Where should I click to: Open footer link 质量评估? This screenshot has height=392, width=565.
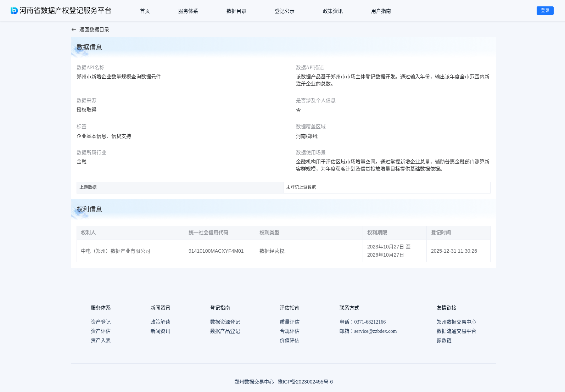point(290,322)
